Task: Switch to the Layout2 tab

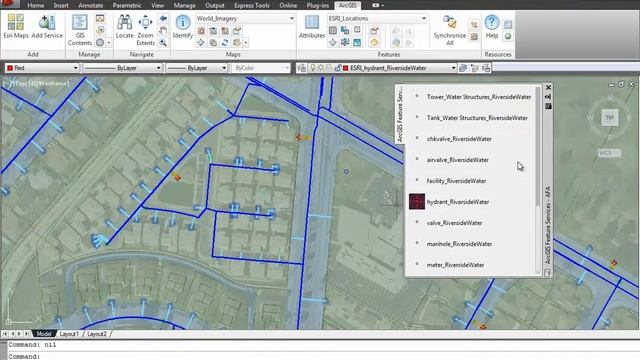Action: tap(97, 334)
